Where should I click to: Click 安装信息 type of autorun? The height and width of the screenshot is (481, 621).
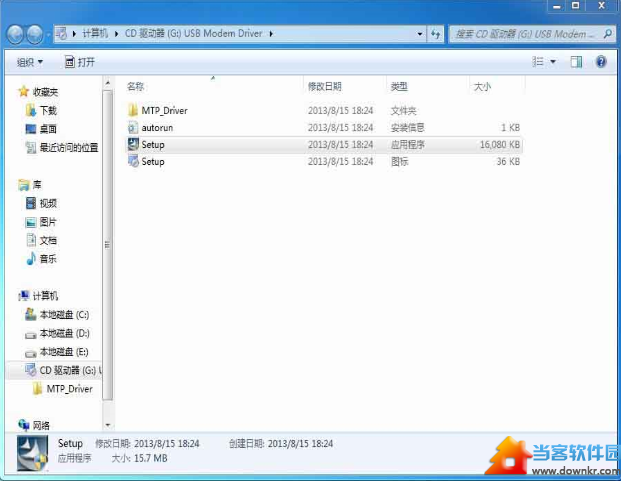tap(408, 127)
